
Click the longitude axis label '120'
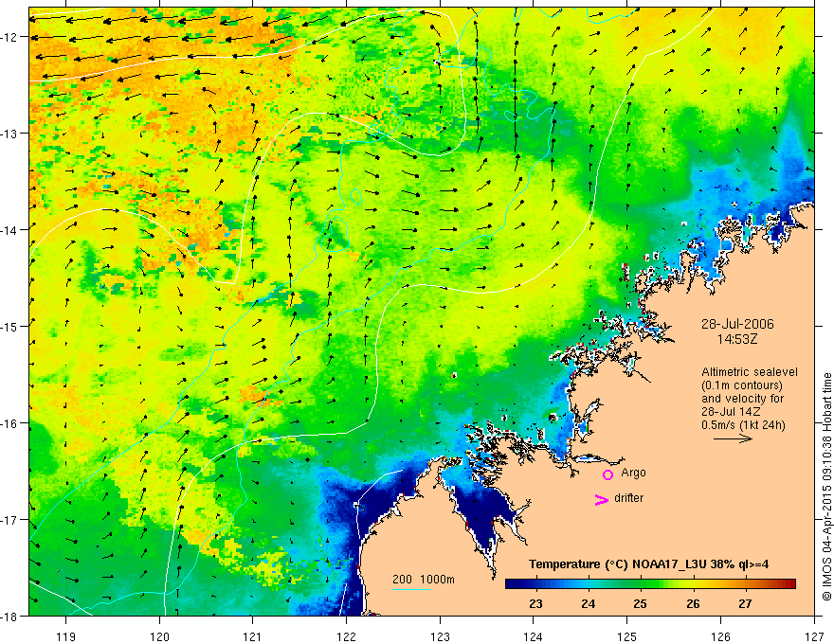tap(159, 636)
